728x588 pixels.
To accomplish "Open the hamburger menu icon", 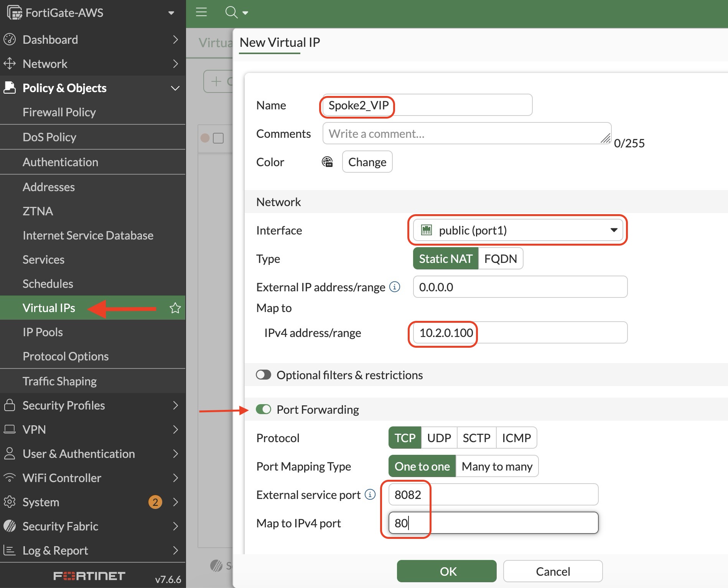I will click(201, 12).
